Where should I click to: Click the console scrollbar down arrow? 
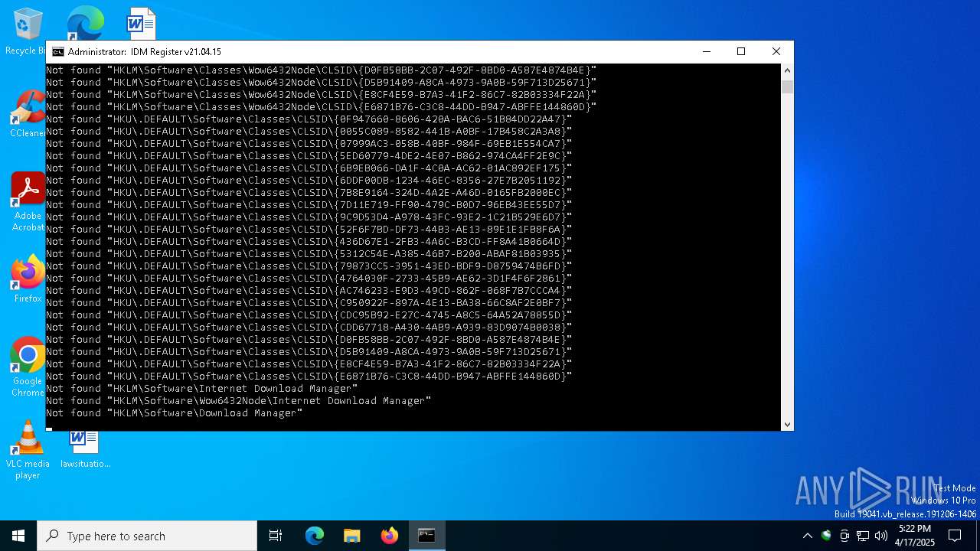[x=787, y=424]
